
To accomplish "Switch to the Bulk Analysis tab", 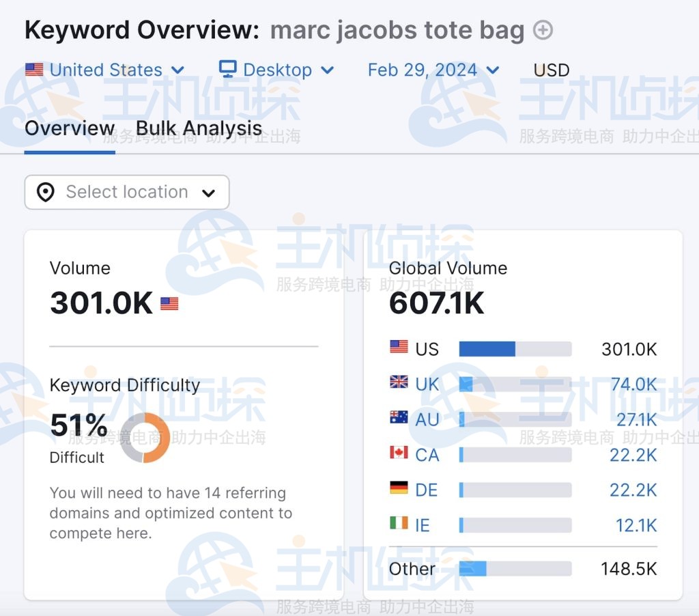I will (x=198, y=128).
